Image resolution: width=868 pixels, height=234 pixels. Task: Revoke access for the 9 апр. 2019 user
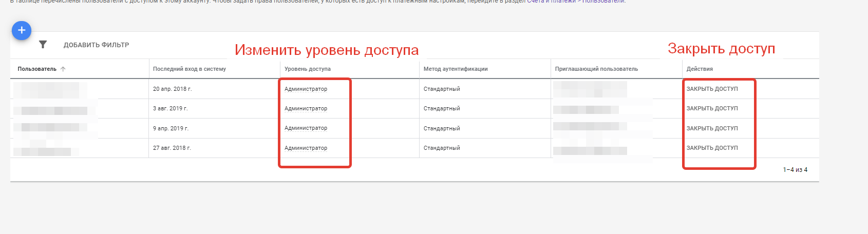(x=712, y=128)
